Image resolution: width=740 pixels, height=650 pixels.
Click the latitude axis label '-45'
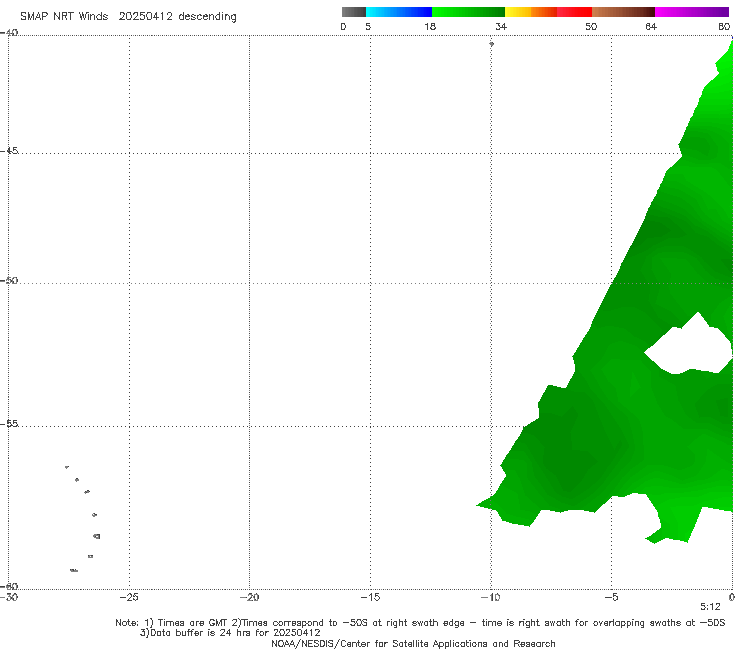click(x=9, y=151)
